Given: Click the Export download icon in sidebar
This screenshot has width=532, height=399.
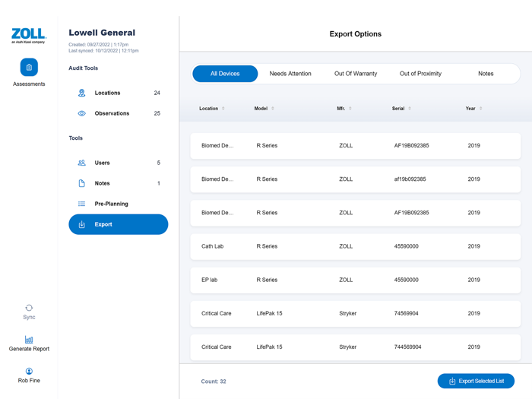Looking at the screenshot, I should [82, 225].
